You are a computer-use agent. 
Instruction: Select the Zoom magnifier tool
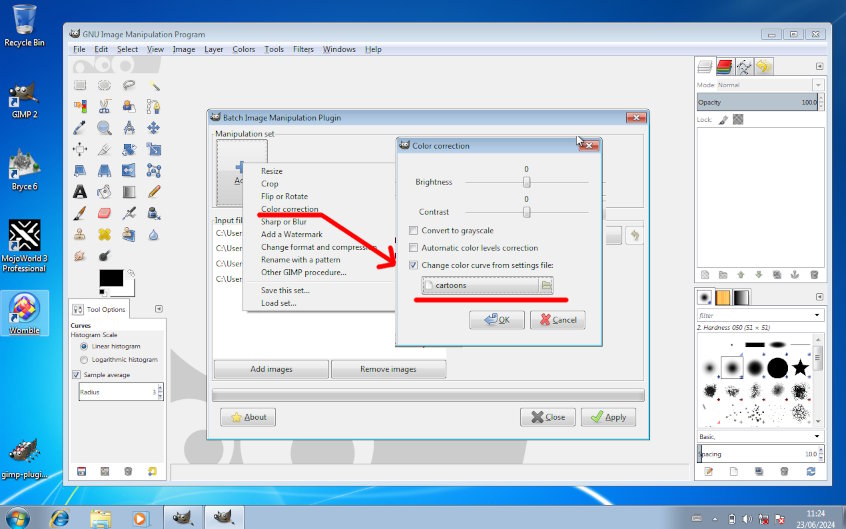[104, 128]
